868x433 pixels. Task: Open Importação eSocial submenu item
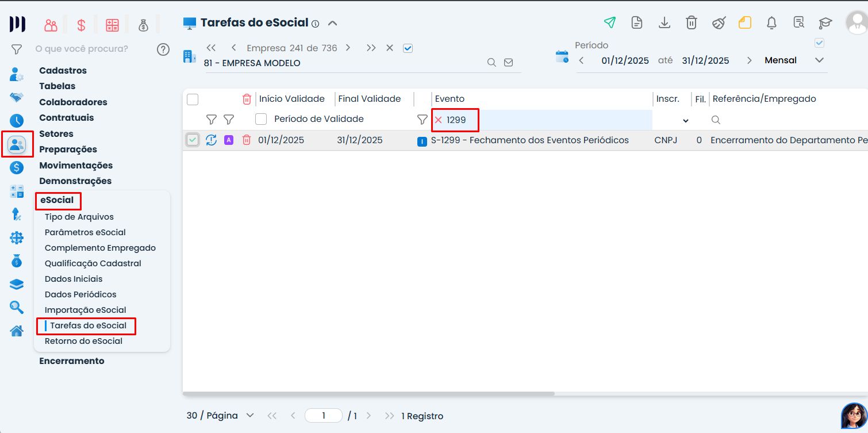[x=86, y=310]
